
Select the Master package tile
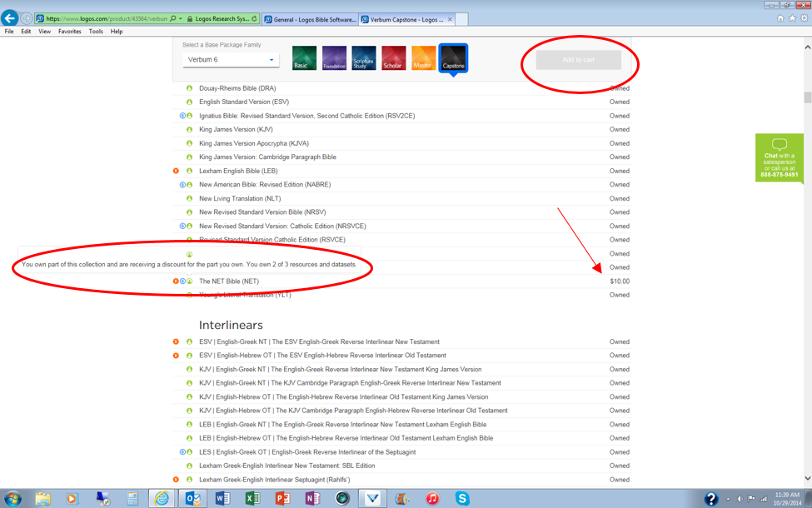click(424, 57)
